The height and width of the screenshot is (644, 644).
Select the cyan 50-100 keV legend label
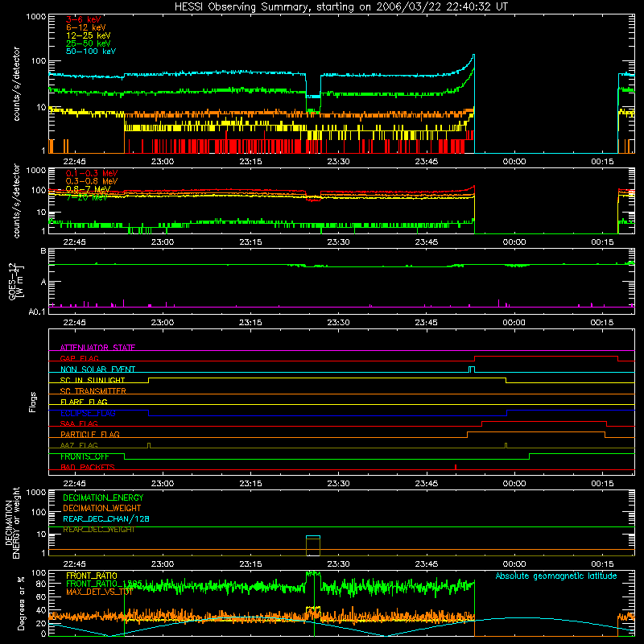pyautogui.click(x=91, y=52)
